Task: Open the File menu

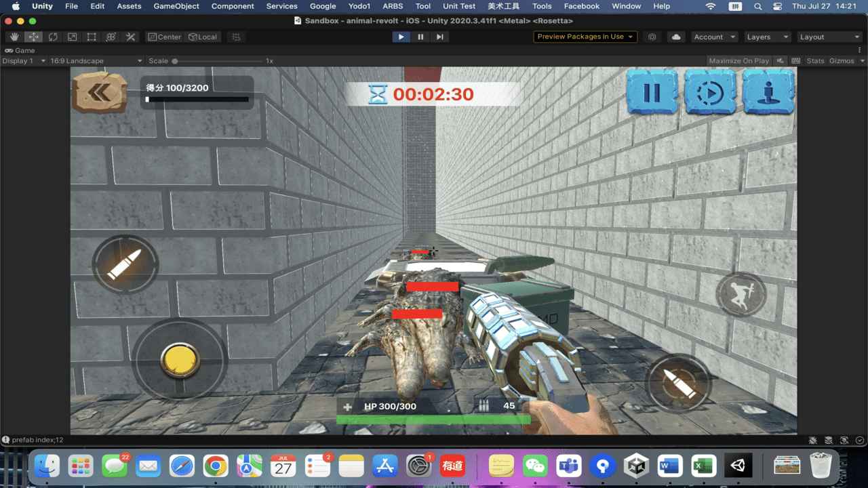Action: (71, 6)
